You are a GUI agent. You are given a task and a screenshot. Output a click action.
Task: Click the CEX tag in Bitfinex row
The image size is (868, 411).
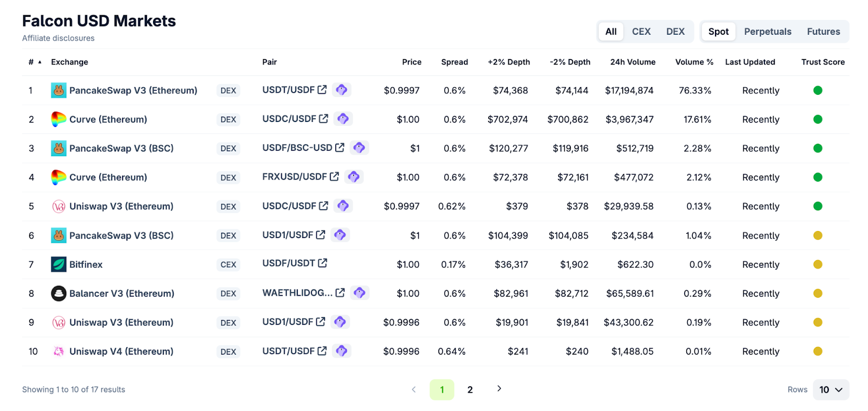pyautogui.click(x=228, y=265)
